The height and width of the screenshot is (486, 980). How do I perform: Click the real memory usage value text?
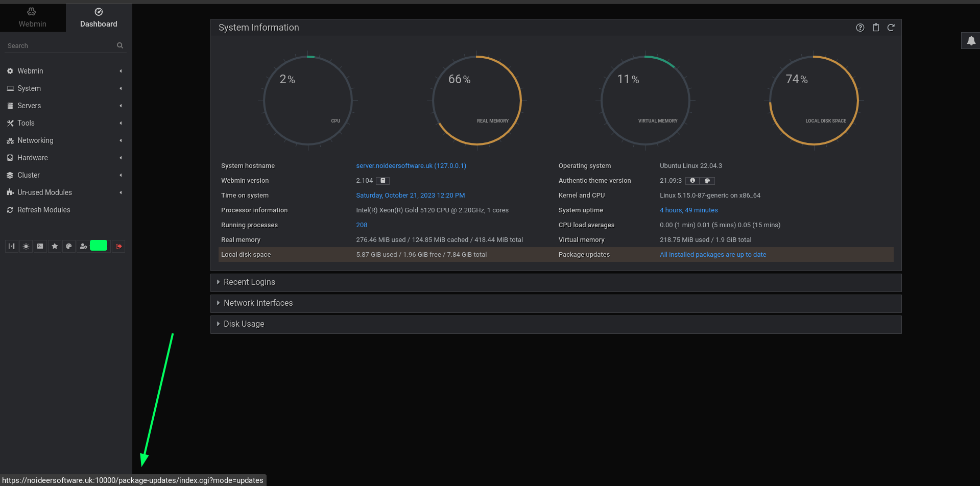click(439, 240)
